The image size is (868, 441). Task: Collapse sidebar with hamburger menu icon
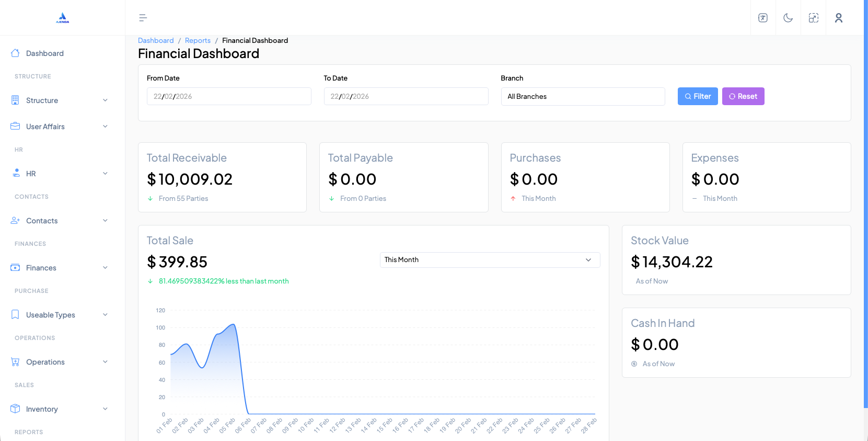[x=143, y=18]
